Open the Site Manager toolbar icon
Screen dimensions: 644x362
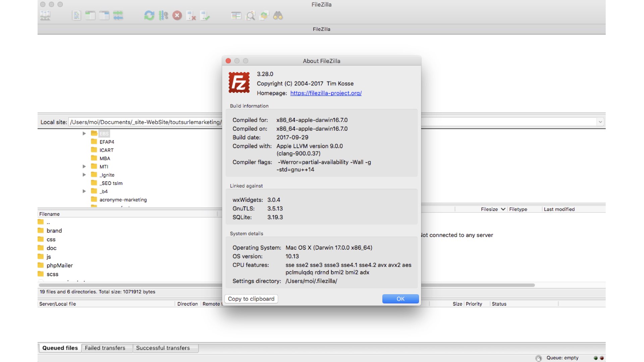tap(45, 15)
